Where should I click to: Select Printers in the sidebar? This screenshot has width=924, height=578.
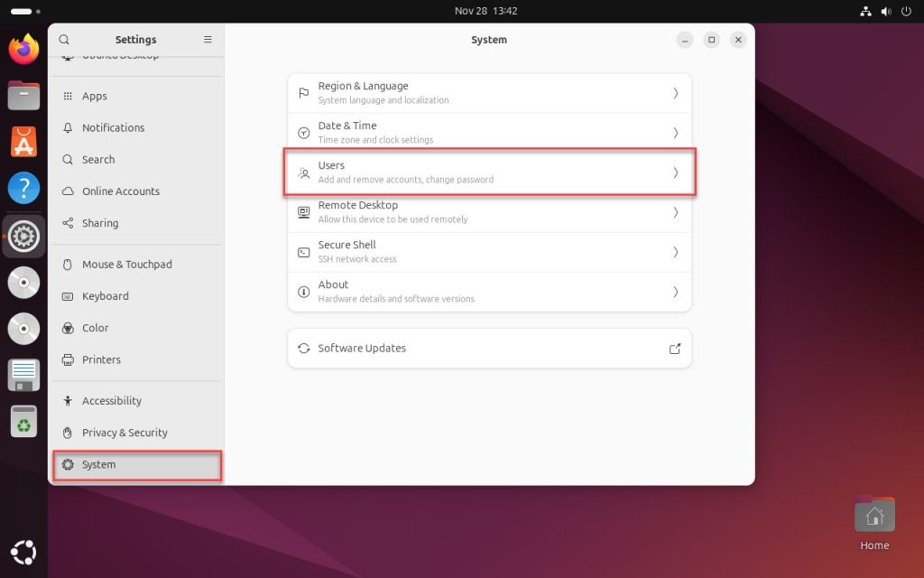137,359
